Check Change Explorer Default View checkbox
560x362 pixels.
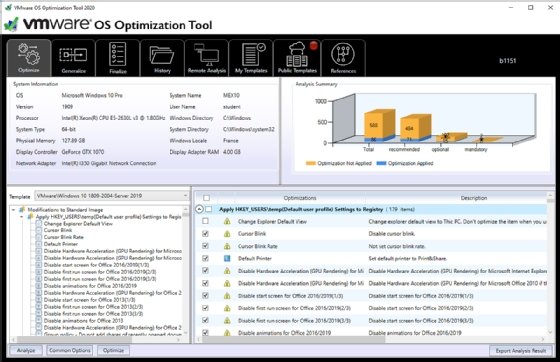205,221
